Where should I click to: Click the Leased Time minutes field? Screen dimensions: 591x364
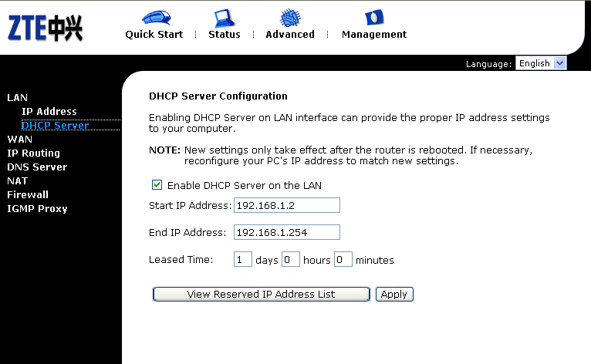click(343, 260)
